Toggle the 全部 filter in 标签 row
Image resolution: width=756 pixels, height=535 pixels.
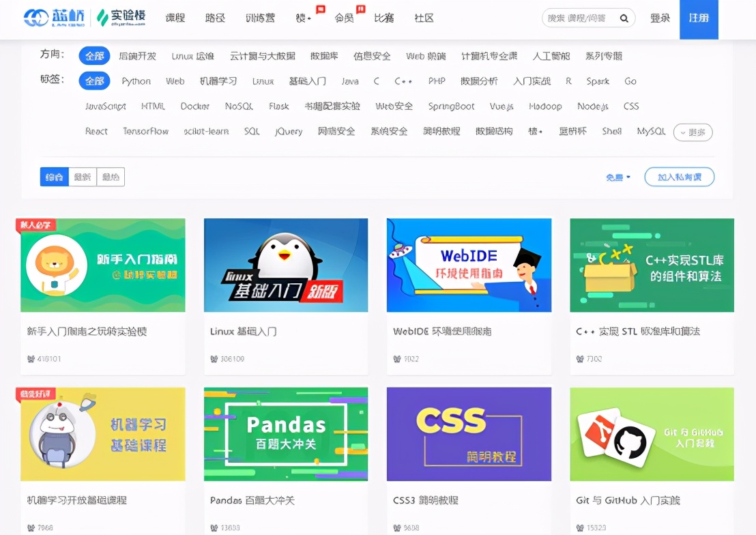pos(94,81)
